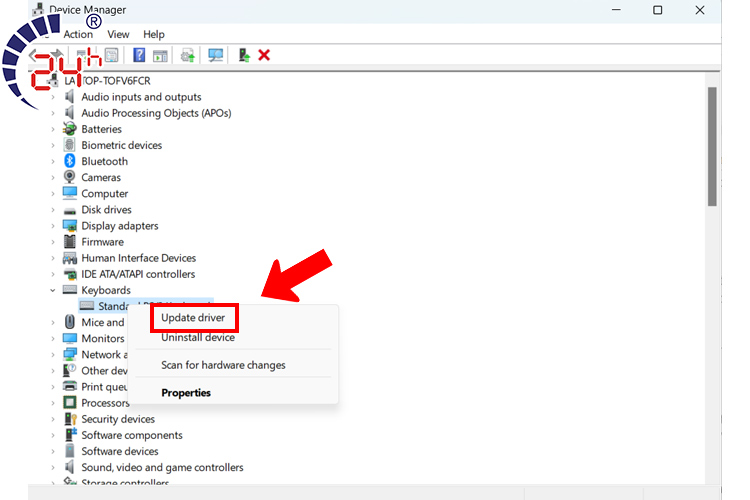Image resolution: width=750 pixels, height=500 pixels.
Task: Click the keyboard icon of the Standard keyboard device
Action: tap(87, 305)
